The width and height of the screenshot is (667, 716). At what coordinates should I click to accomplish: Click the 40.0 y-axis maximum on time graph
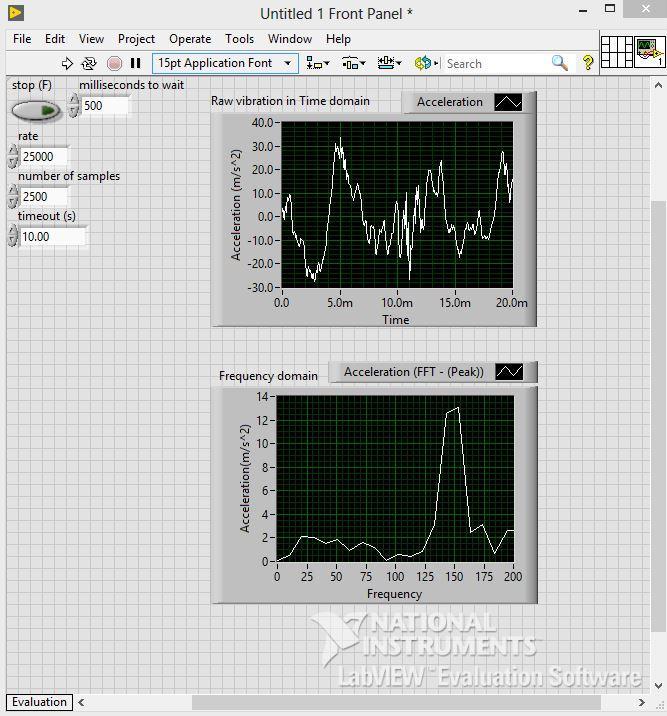pos(263,122)
